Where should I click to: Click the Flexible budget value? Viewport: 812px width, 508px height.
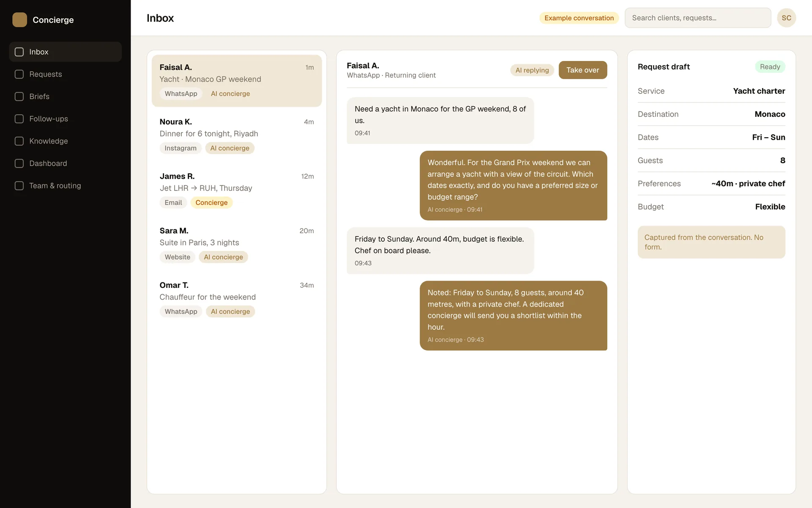[770, 207]
